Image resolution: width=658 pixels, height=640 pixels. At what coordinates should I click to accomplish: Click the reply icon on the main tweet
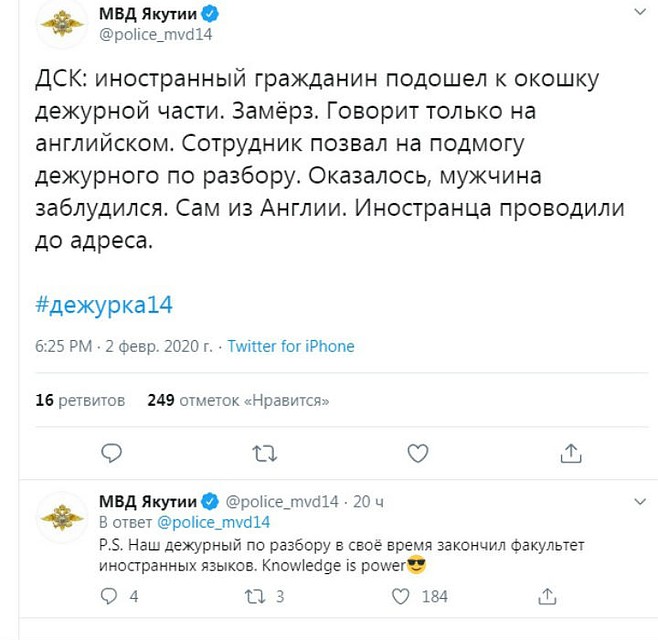(x=112, y=453)
